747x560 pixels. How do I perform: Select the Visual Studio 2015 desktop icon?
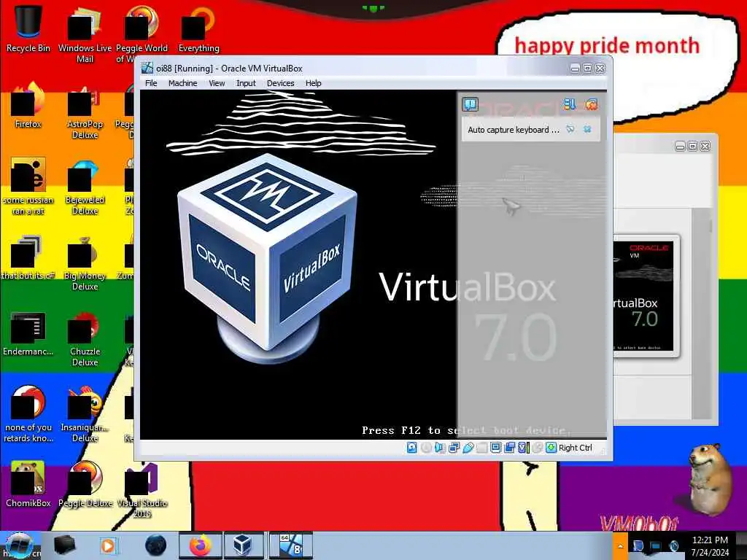click(x=142, y=491)
